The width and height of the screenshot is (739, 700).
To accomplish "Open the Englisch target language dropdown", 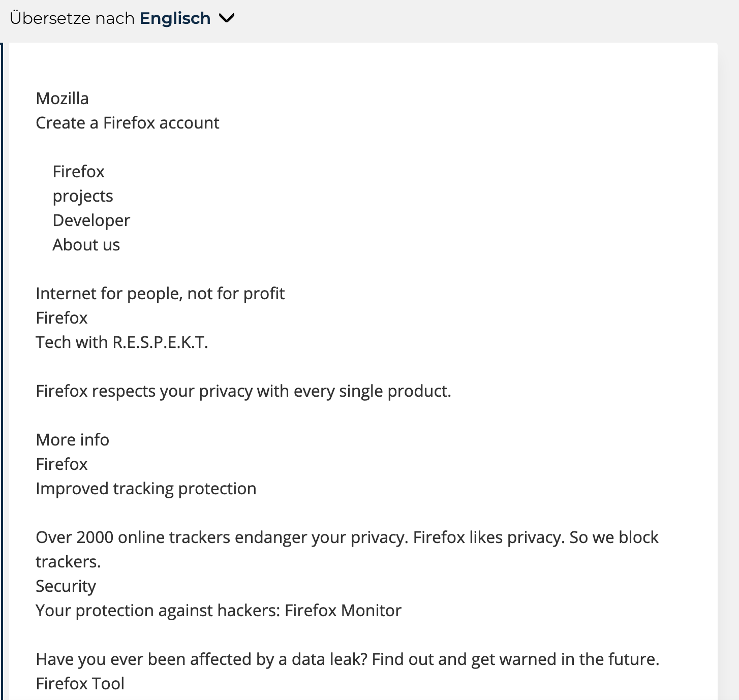I will [x=175, y=18].
